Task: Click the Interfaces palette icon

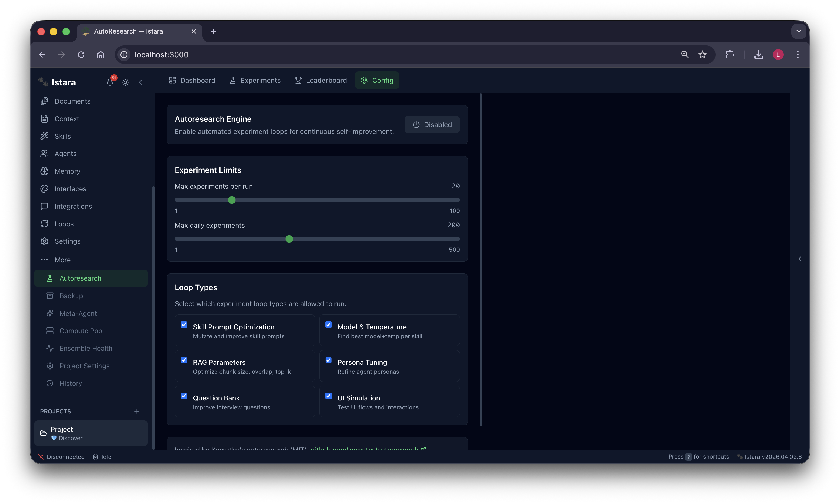Action: click(44, 189)
